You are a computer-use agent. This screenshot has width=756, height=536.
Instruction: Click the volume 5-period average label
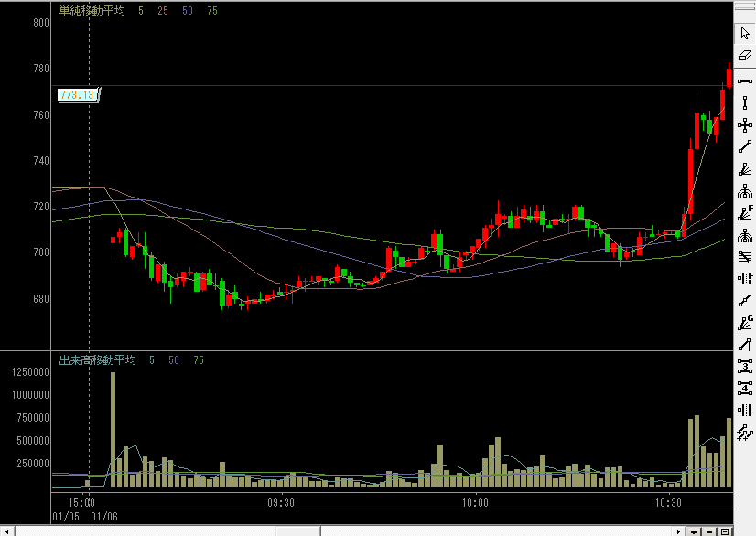pyautogui.click(x=152, y=360)
